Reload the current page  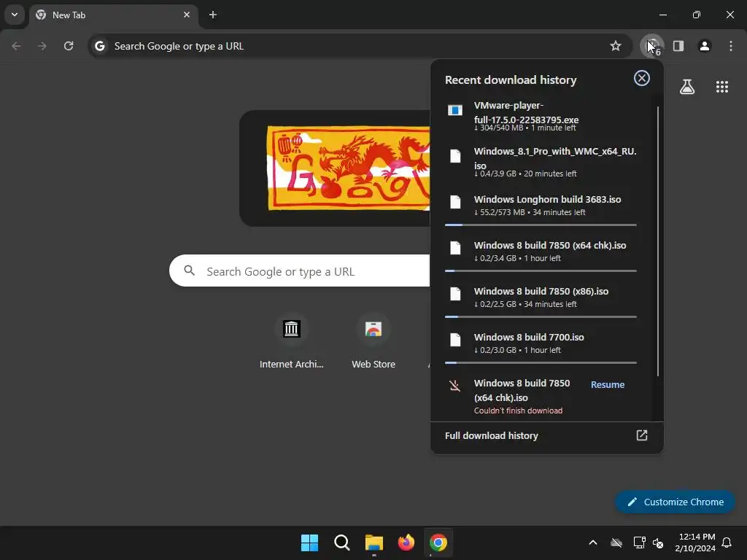[x=69, y=46]
